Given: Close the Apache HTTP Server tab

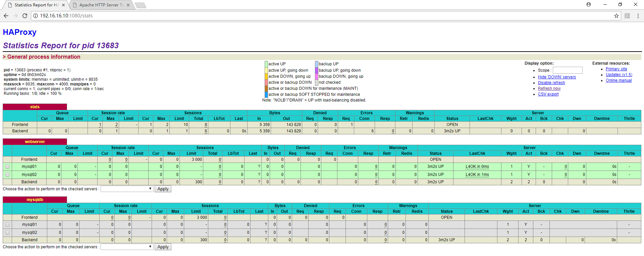Looking at the screenshot, I should (x=128, y=5).
